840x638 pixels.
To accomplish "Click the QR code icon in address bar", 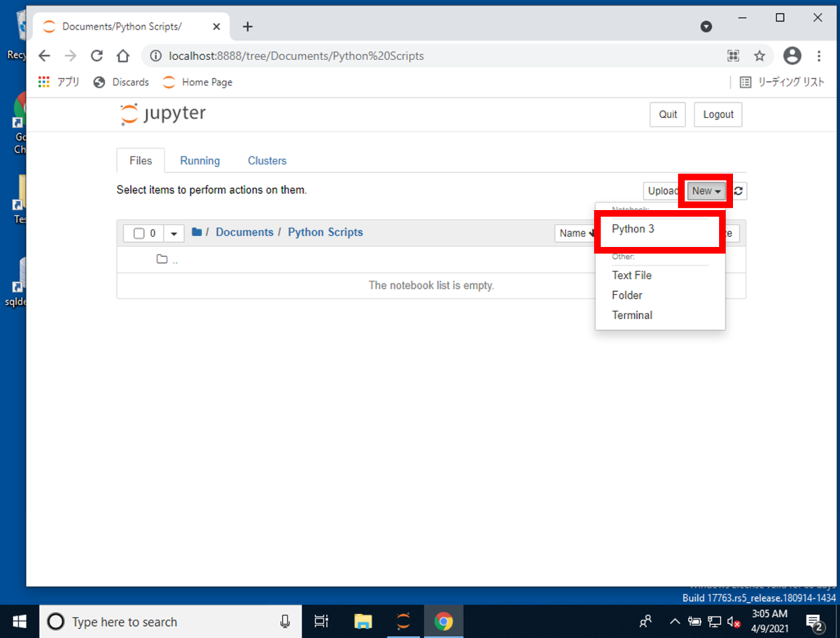I will (733, 56).
